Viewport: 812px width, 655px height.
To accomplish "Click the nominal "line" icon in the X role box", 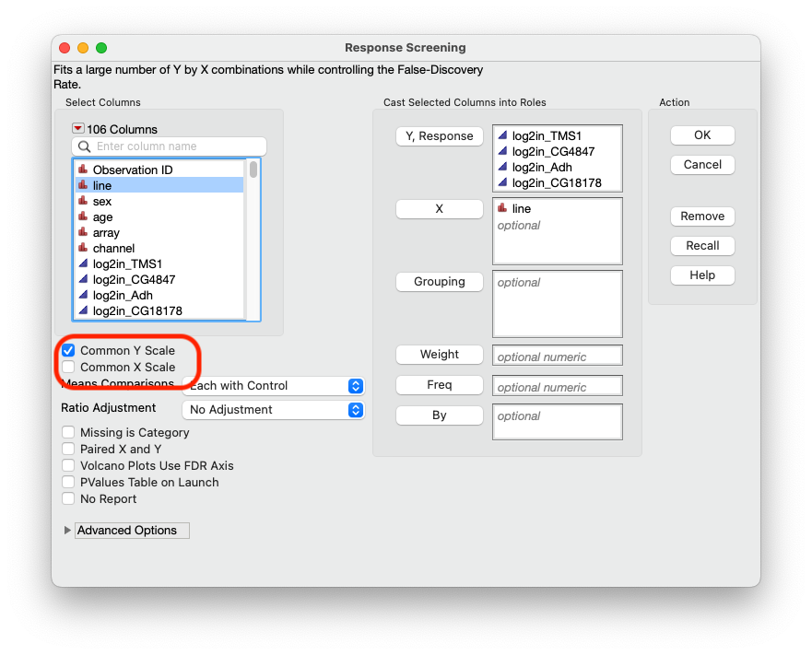I will click(502, 208).
